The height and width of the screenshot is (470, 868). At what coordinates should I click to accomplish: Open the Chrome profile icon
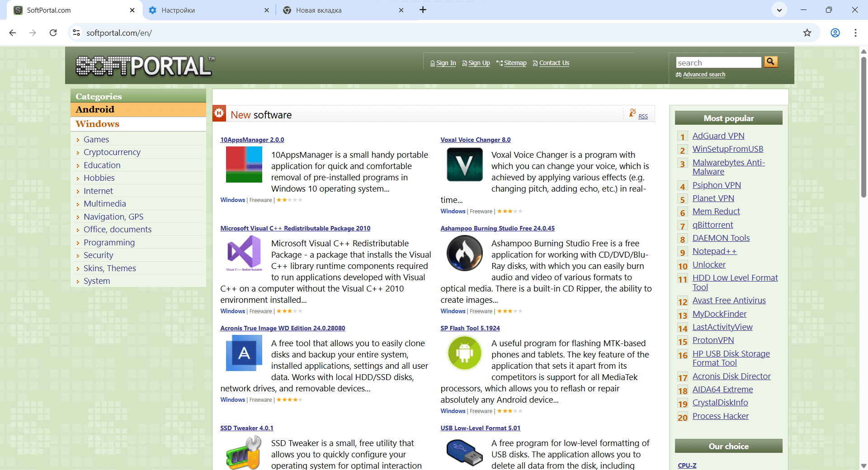point(835,33)
